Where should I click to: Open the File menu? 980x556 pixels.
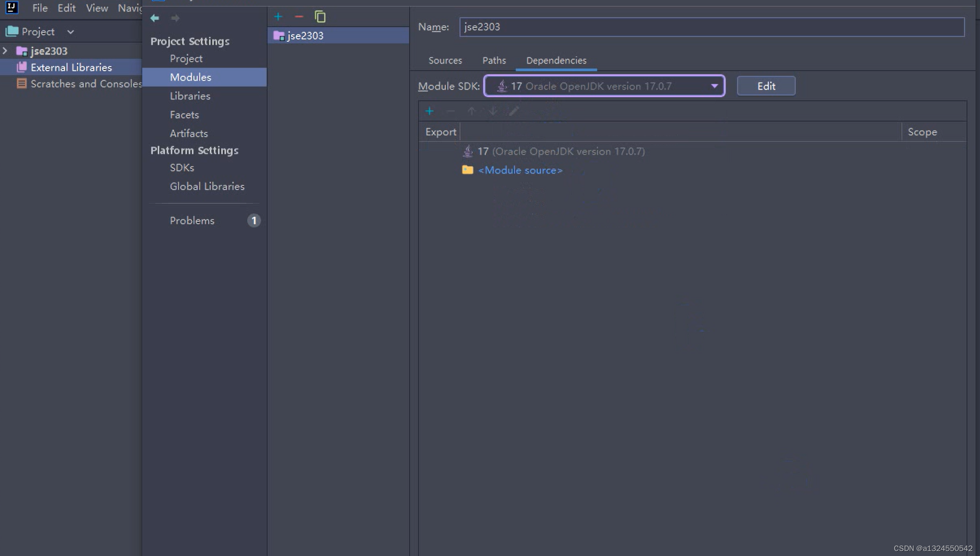[x=40, y=8]
